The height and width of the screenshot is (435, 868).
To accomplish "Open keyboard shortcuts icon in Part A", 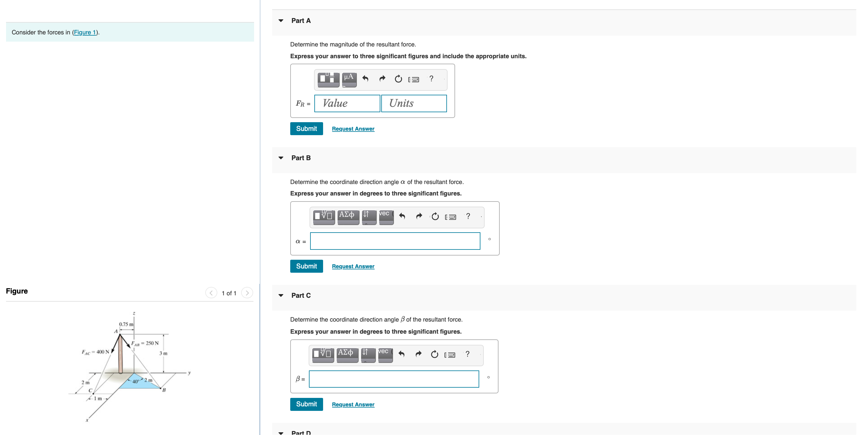I will click(414, 80).
